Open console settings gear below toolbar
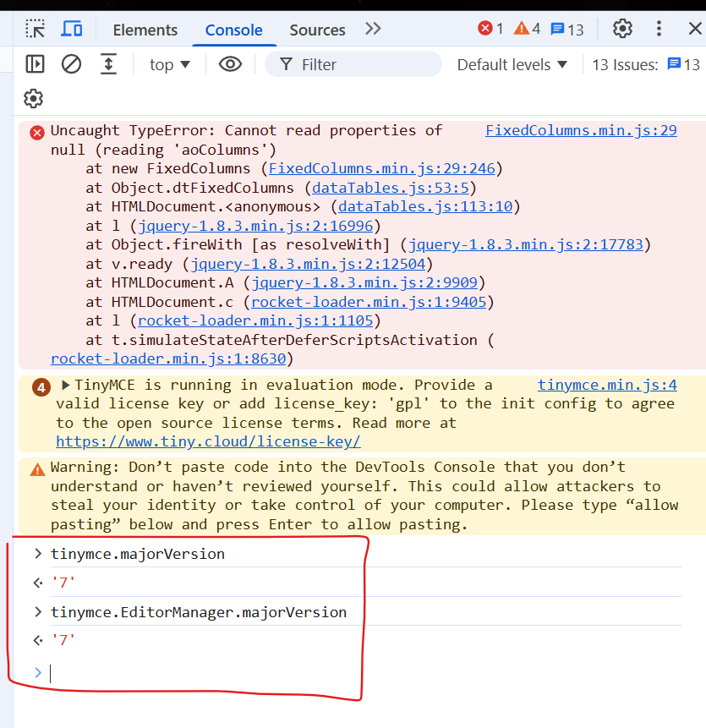 (34, 98)
